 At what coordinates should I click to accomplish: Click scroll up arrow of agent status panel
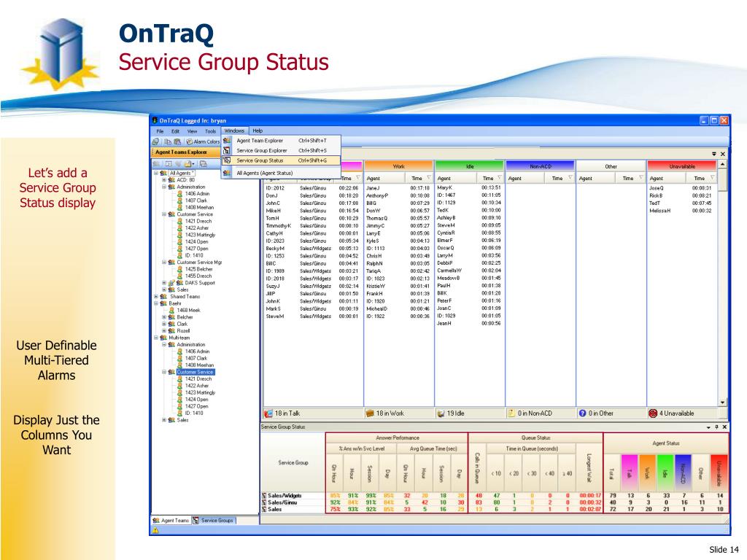[722, 164]
